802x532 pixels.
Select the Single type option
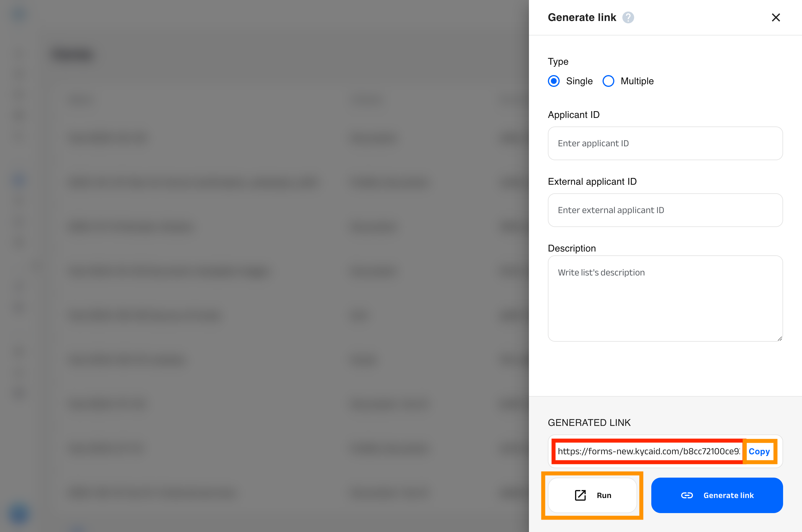coord(554,81)
